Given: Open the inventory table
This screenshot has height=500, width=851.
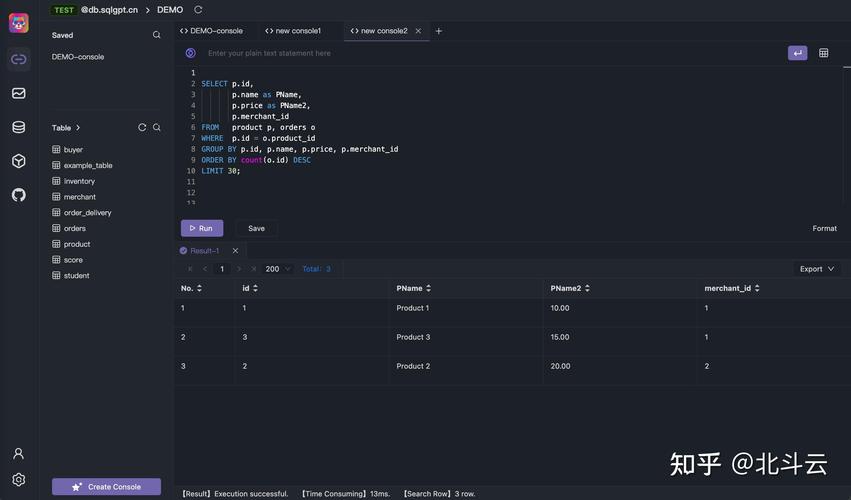Looking at the screenshot, I should [x=73, y=181].
